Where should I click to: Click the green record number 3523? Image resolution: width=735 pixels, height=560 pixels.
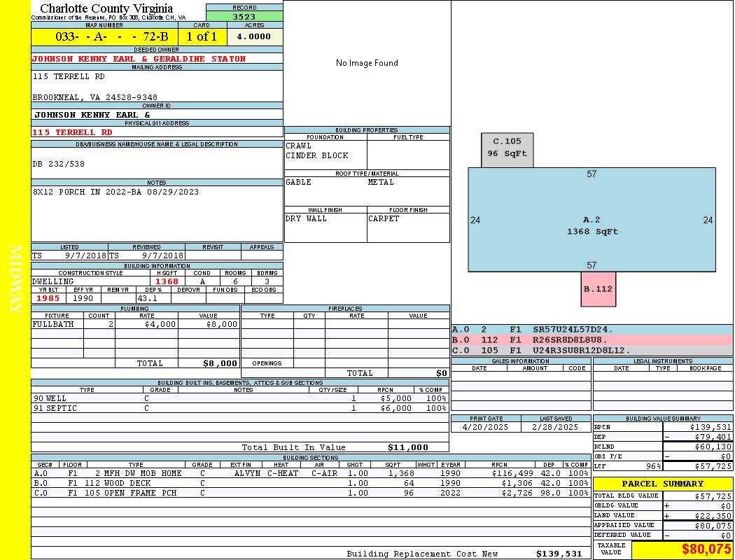244,17
